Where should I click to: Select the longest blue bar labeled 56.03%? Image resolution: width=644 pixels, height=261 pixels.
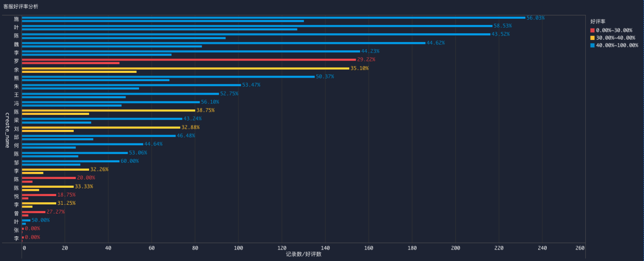coord(273,18)
